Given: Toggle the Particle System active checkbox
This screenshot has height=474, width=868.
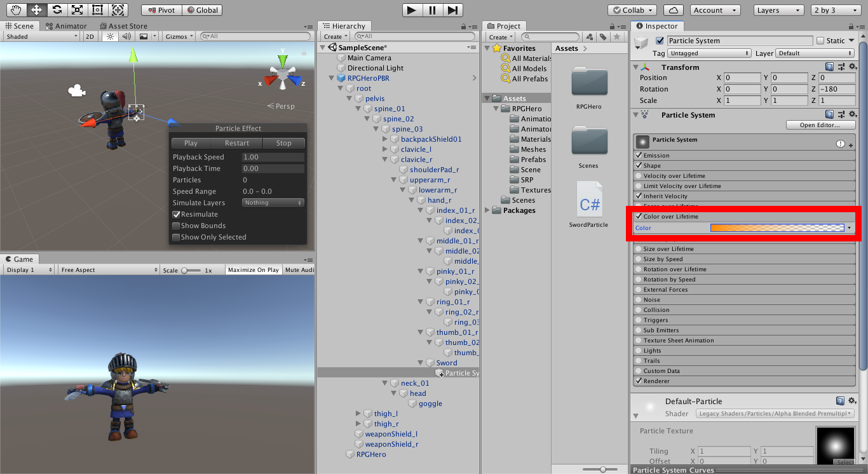Looking at the screenshot, I should (660, 41).
